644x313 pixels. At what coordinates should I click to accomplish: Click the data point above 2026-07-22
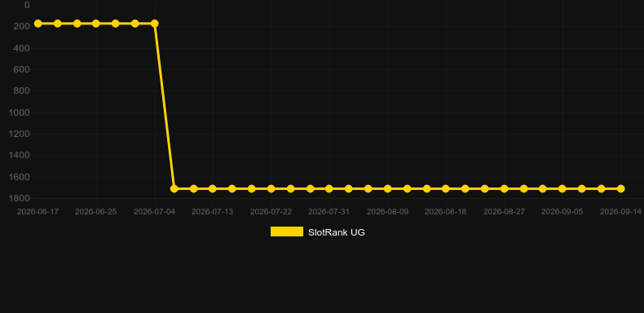(271, 188)
